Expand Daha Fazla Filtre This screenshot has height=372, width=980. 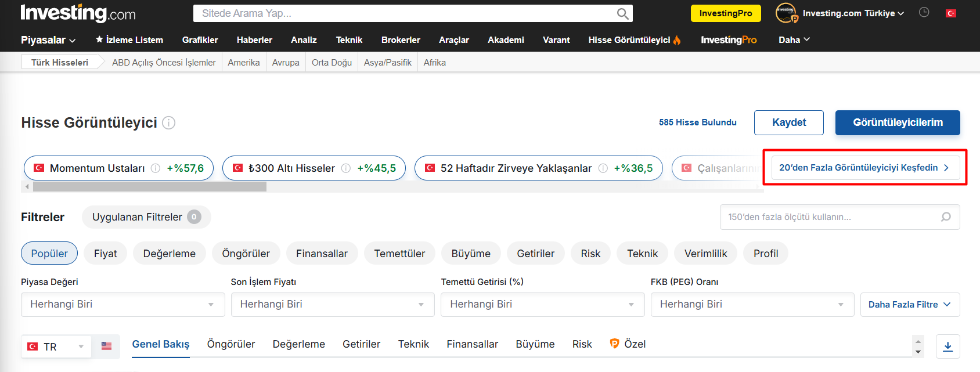[910, 305]
